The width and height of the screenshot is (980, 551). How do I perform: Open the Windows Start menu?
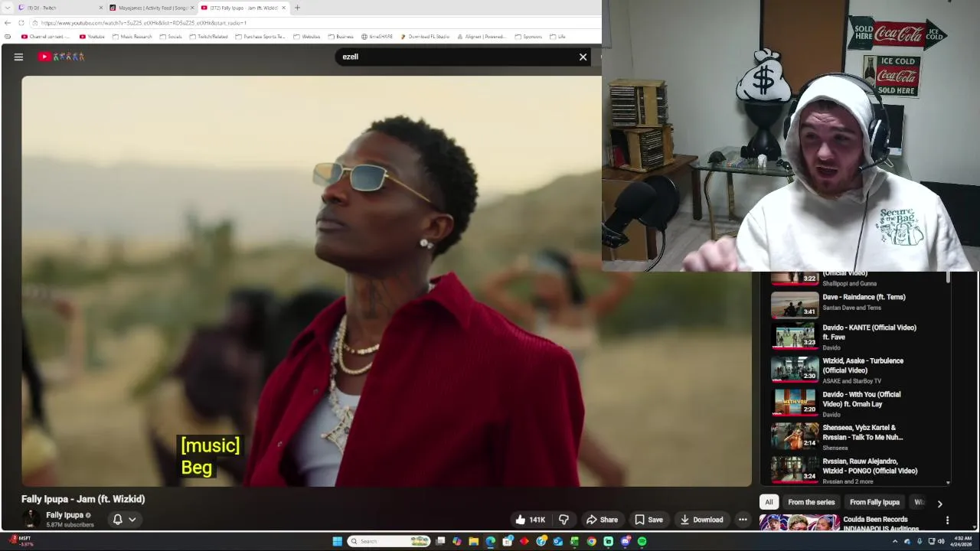point(337,541)
